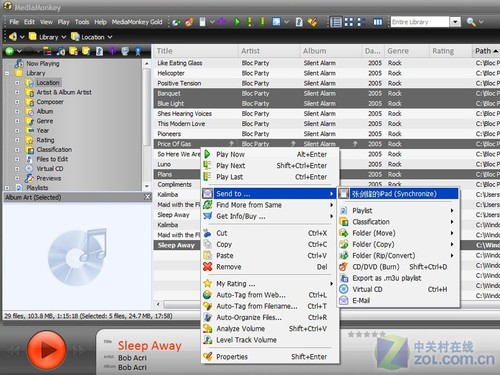Open the Folder (Move) submenu arrow
500x375 pixels.
click(x=452, y=233)
